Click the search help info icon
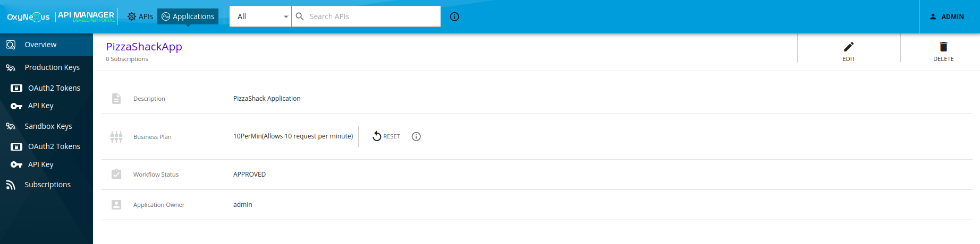The height and width of the screenshot is (244, 980). pyautogui.click(x=454, y=16)
